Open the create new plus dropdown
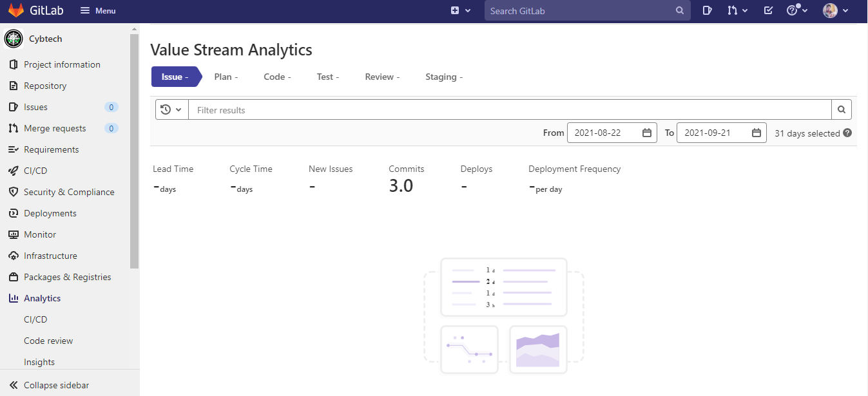 pos(461,11)
